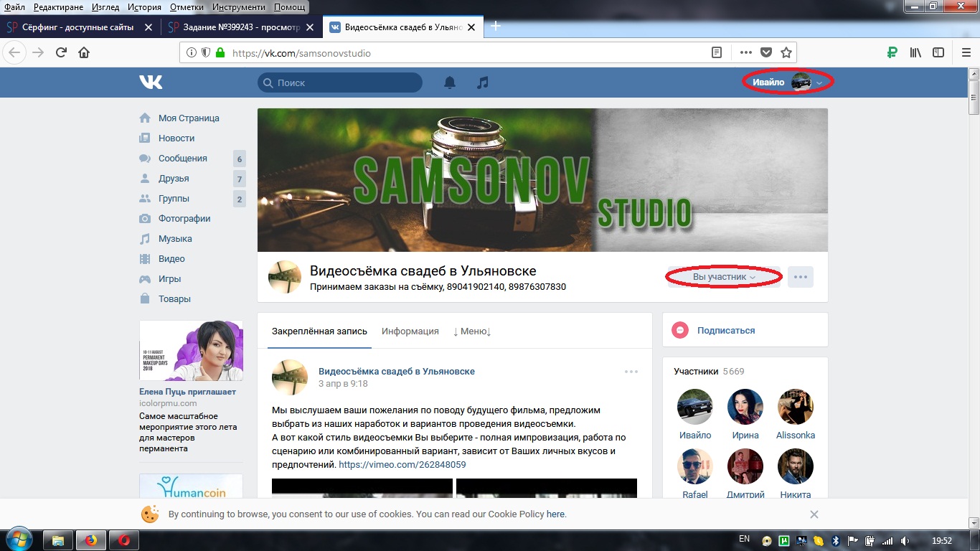
Task: Go to the VK logo home
Action: point(151,83)
